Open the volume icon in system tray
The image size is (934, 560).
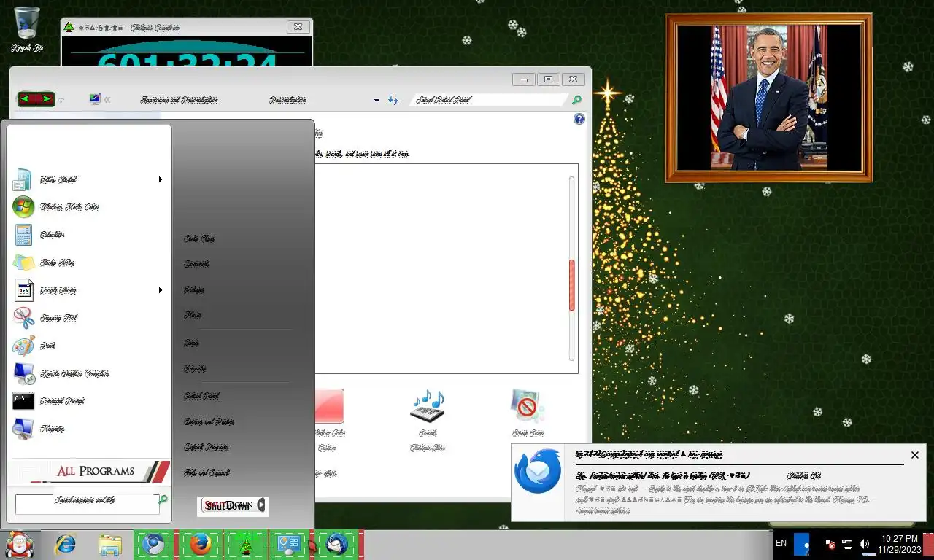pyautogui.click(x=865, y=544)
